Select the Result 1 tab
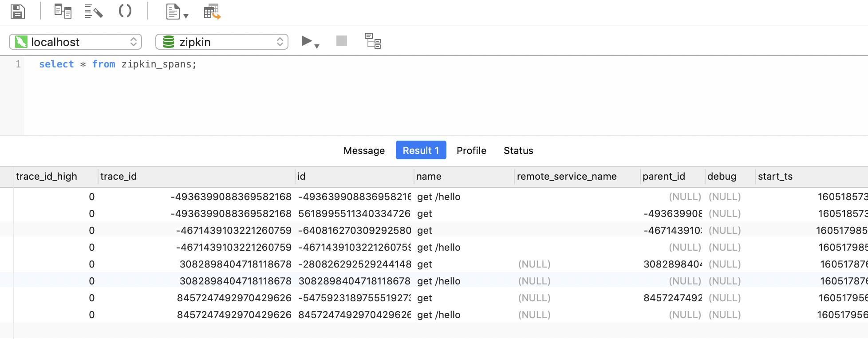Viewport: 868px width, 339px height. click(421, 150)
